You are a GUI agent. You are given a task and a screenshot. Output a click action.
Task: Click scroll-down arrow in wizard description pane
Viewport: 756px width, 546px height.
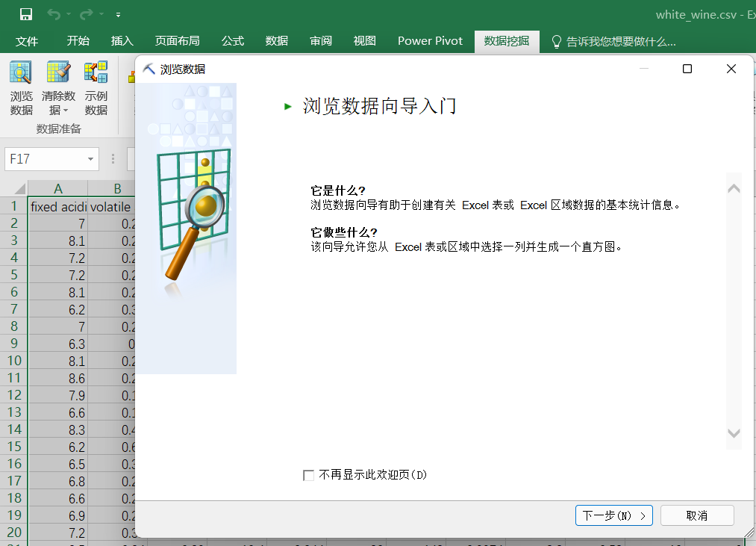coord(734,433)
